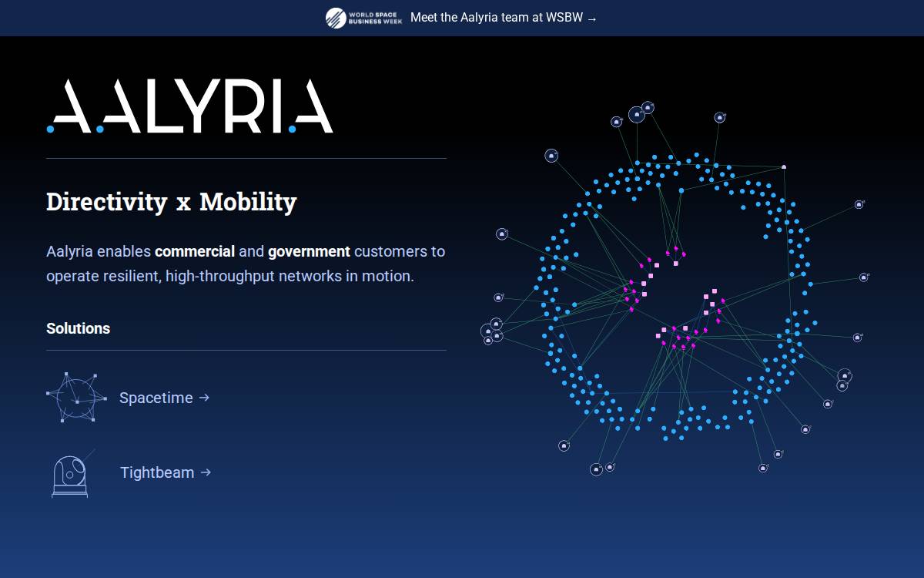The width and height of the screenshot is (924, 578).
Task: Click the Spacetime network graph icon
Action: point(76,397)
